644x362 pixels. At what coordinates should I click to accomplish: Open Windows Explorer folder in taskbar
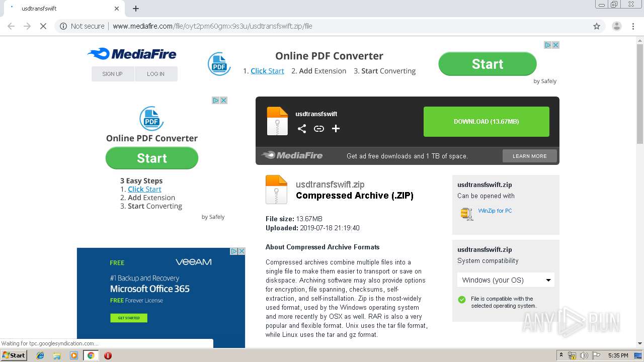click(x=57, y=355)
